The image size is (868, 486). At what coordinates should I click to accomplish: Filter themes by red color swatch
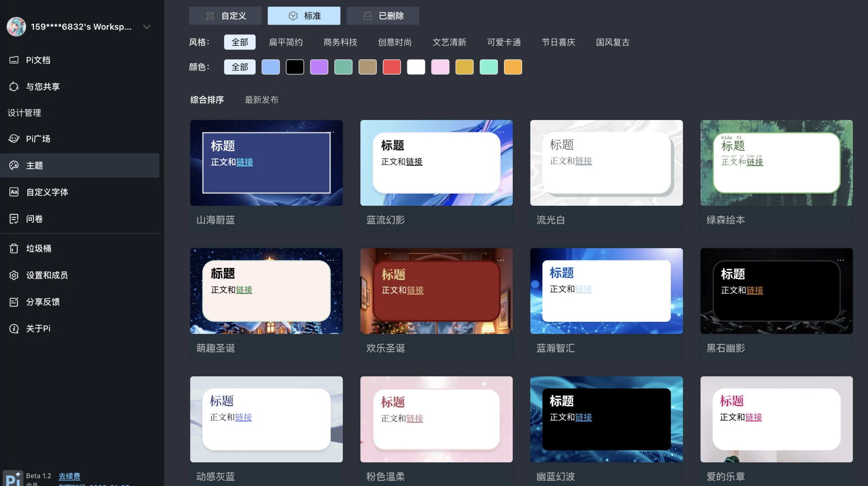pyautogui.click(x=392, y=67)
